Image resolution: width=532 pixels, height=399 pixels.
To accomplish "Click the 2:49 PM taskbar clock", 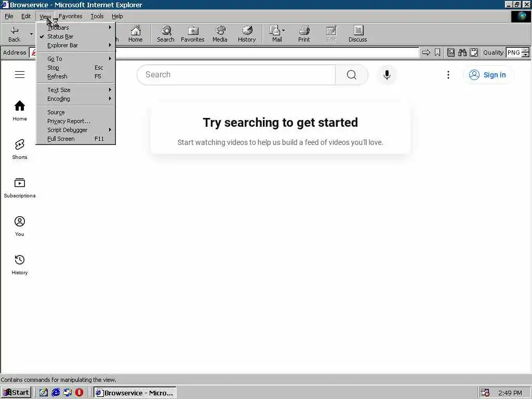I will tap(510, 393).
